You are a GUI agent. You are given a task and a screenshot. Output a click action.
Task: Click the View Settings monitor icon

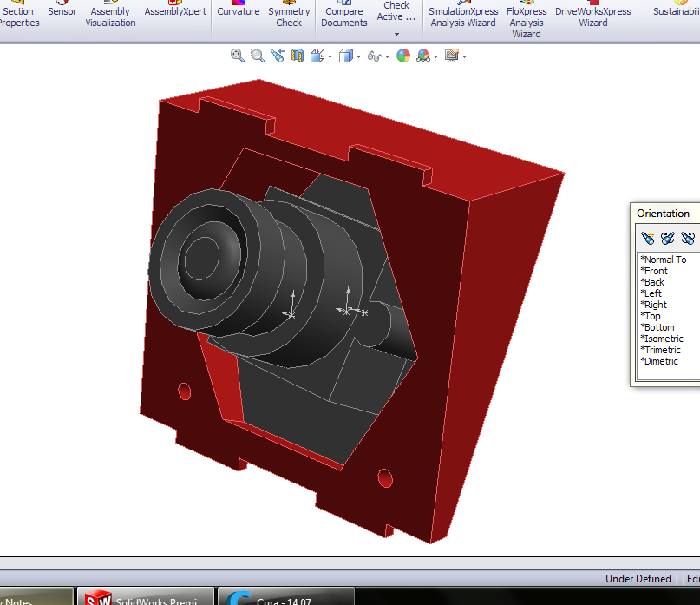452,56
